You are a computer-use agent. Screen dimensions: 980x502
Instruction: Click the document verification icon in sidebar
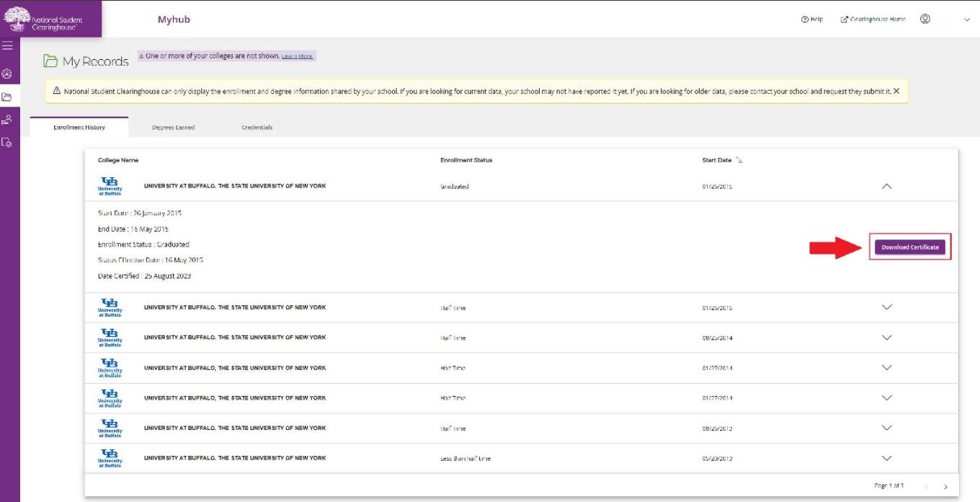tap(7, 143)
